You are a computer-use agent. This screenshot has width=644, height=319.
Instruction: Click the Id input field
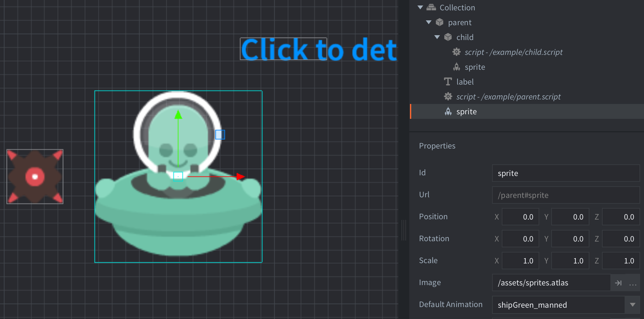565,173
